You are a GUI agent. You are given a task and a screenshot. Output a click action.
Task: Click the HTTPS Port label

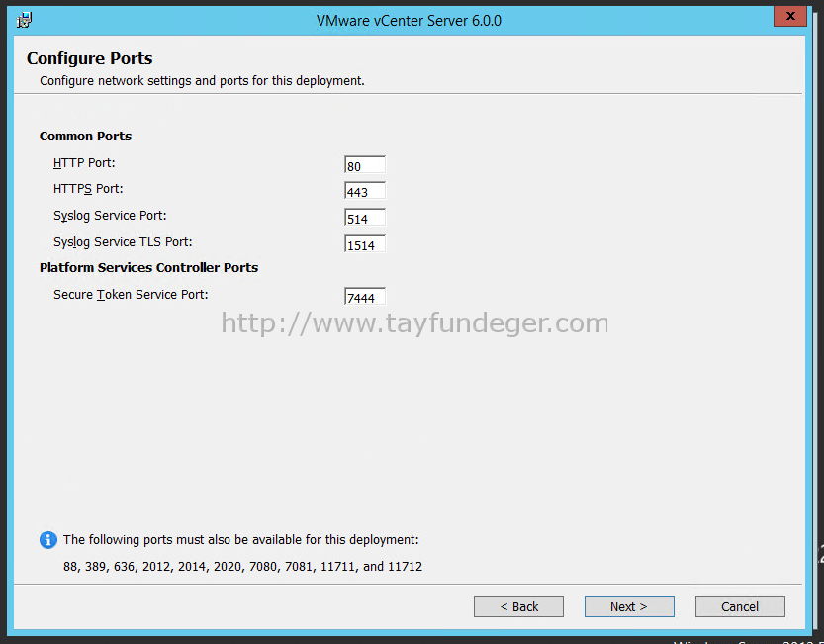pyautogui.click(x=88, y=189)
